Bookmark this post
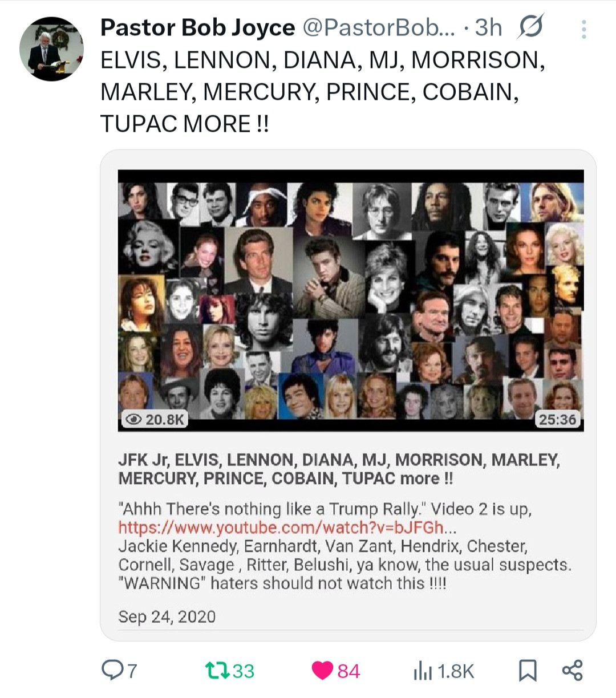 pyautogui.click(x=528, y=671)
